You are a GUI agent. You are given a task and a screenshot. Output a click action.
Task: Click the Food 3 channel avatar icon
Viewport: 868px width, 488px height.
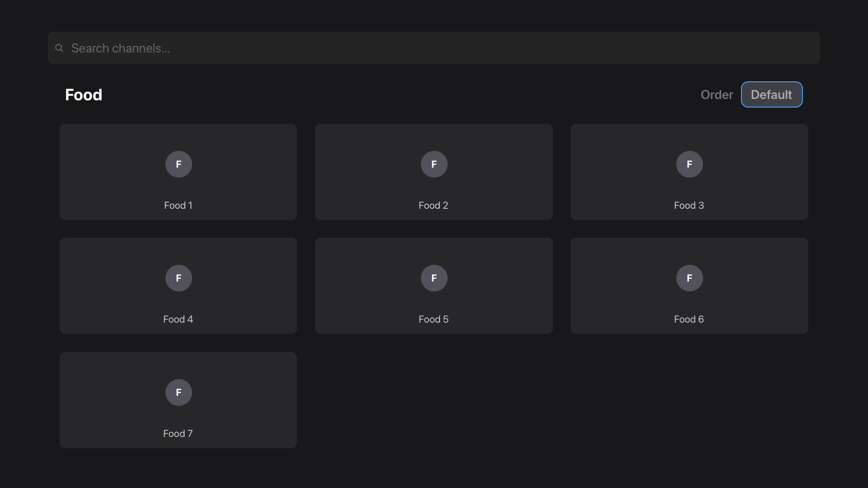[x=689, y=164]
